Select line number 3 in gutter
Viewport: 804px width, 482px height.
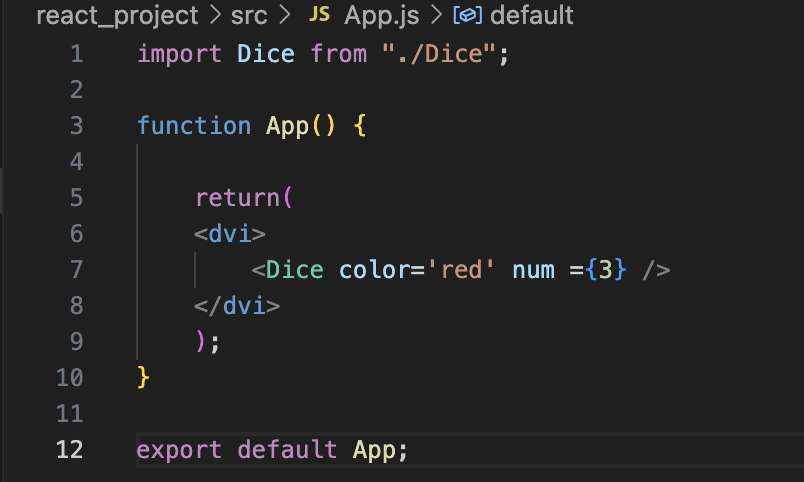77,126
